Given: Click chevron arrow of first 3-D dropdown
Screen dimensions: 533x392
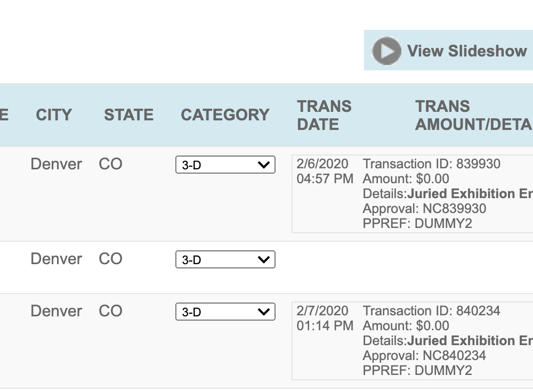Looking at the screenshot, I should pos(264,165).
